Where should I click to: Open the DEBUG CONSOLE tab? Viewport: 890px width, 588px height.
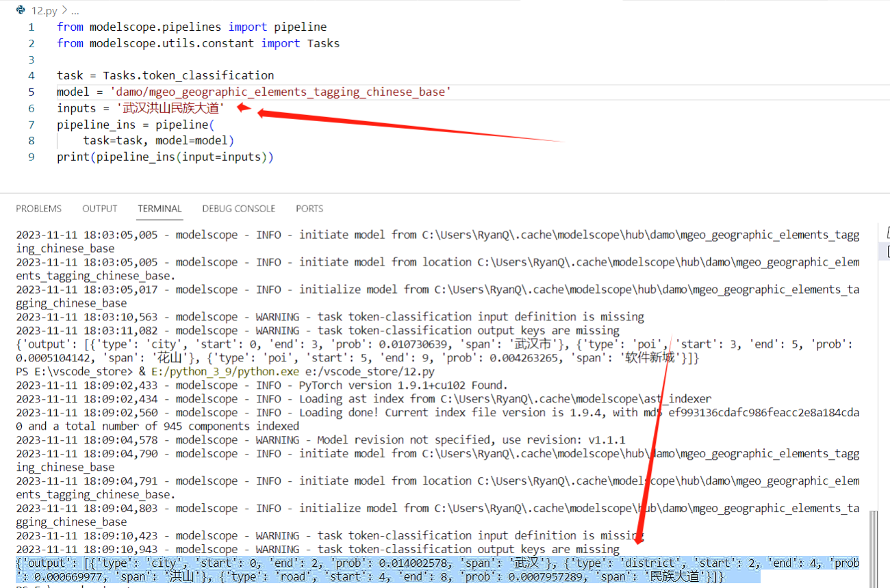pos(239,209)
